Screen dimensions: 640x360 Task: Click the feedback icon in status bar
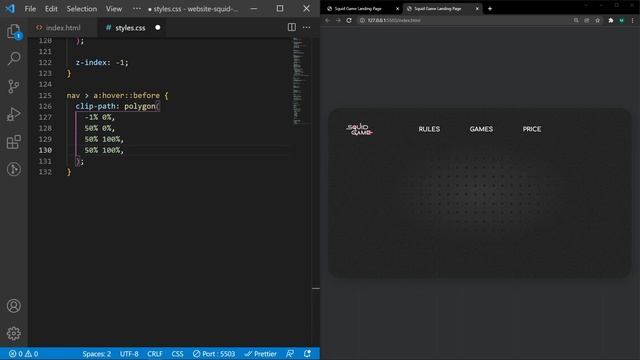290,354
